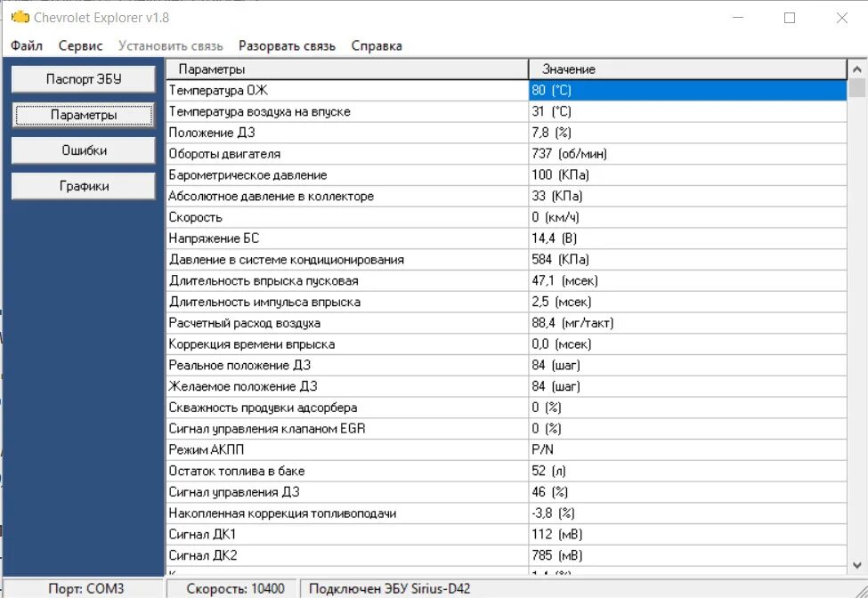
Task: Select the Сигнал ДК2 row
Action: (507, 555)
